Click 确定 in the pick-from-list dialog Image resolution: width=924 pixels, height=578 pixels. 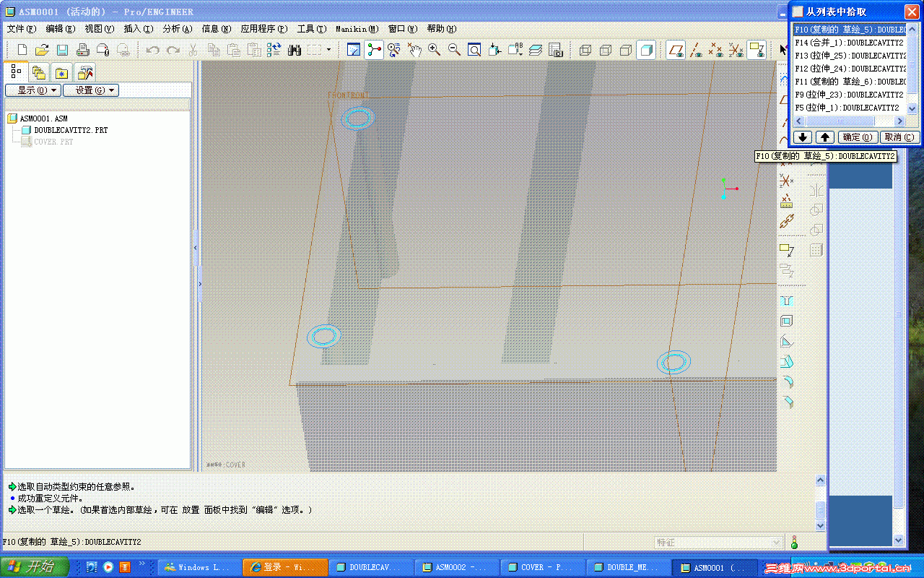click(858, 137)
